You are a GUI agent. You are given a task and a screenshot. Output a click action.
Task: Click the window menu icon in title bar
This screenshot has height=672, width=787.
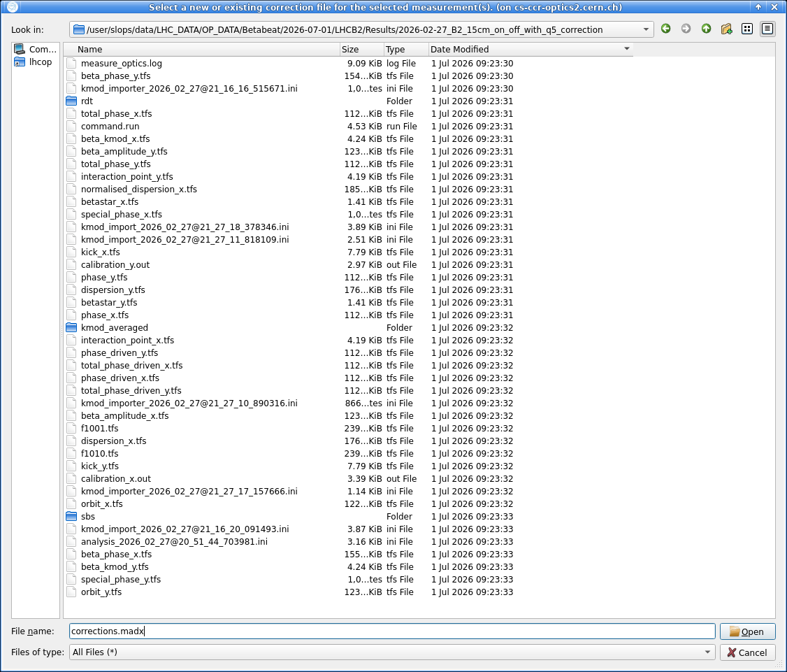click(x=12, y=7)
